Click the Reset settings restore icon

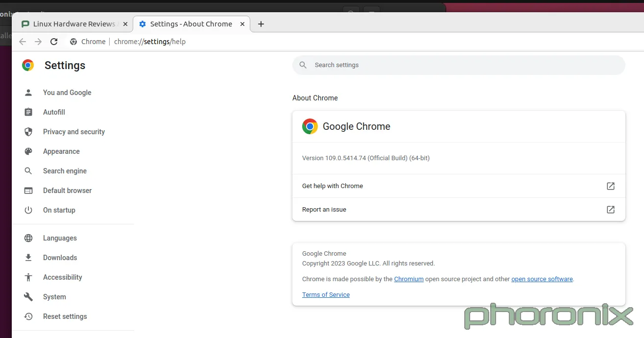[28, 316]
